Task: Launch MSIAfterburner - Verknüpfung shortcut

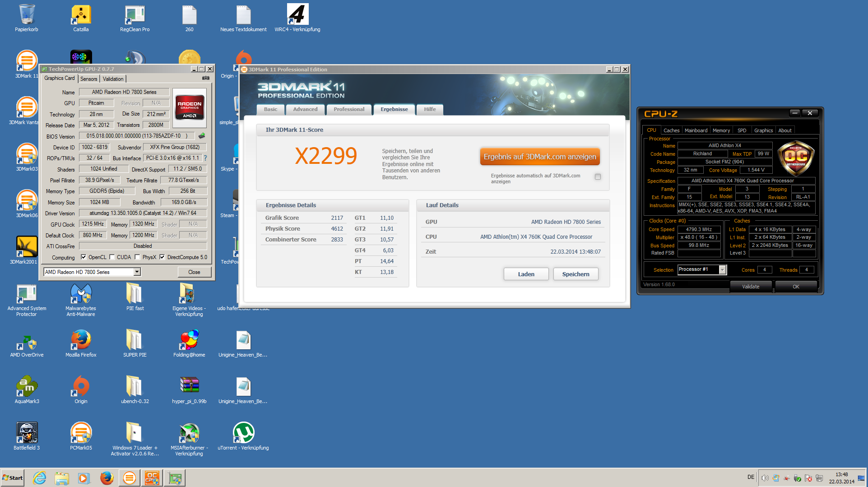Action: tap(189, 439)
